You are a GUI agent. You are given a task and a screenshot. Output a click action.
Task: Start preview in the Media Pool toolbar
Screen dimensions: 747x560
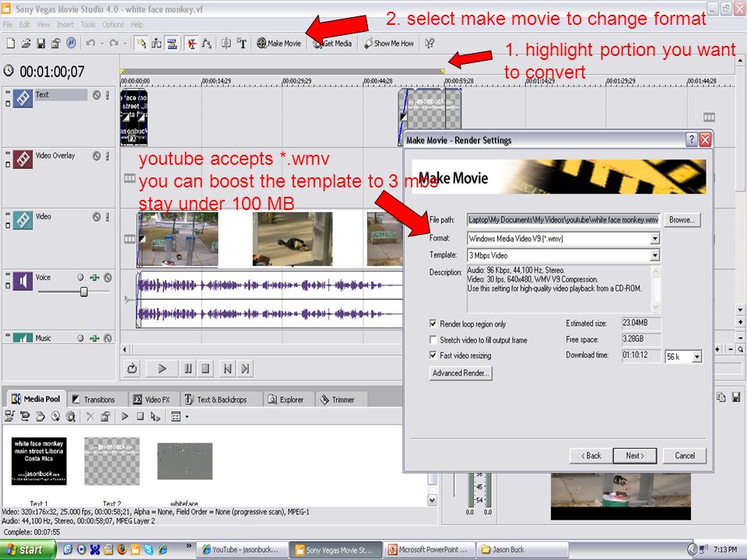pos(124,417)
